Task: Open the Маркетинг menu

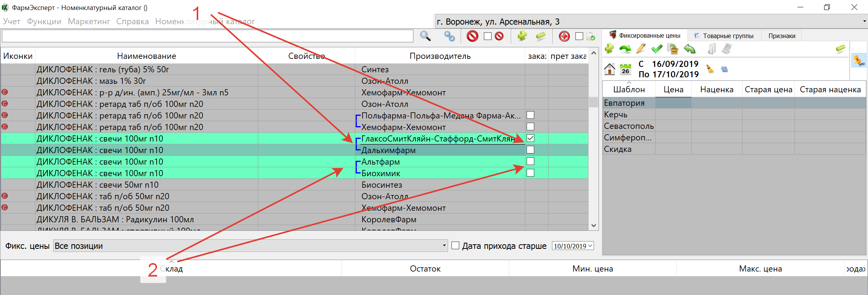Action: tap(89, 22)
